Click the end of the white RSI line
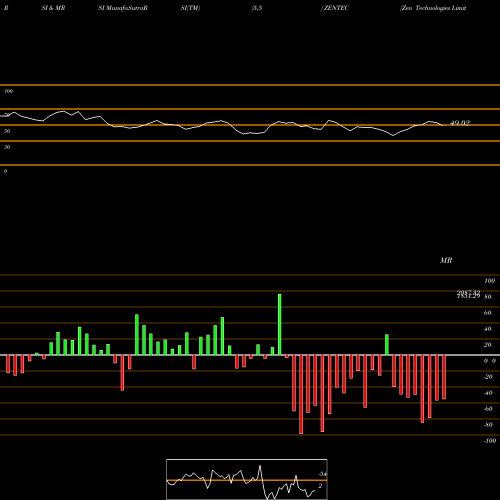This screenshot has width=500, height=500. coord(443,125)
